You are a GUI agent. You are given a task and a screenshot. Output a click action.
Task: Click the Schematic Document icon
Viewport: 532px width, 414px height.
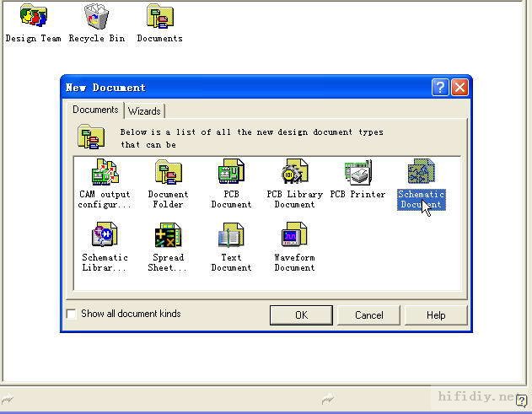421,173
